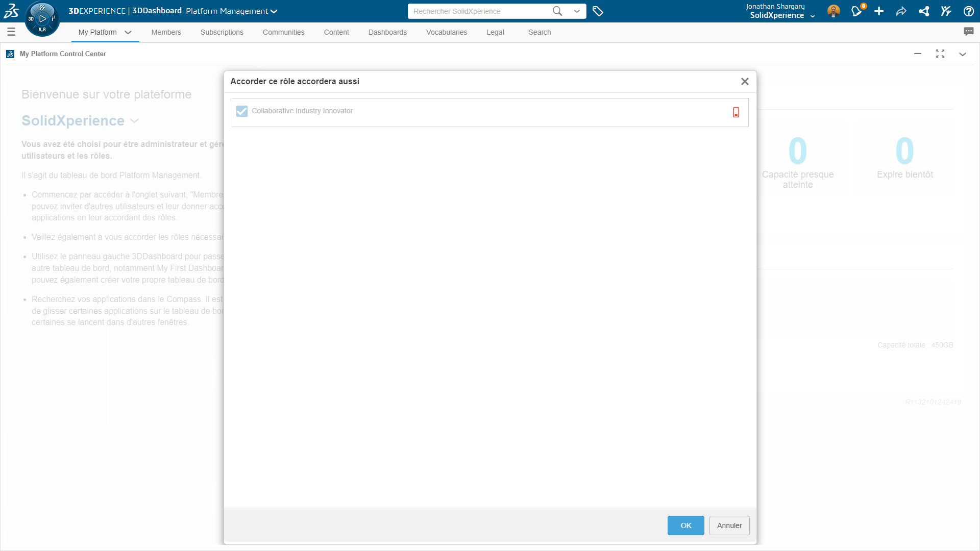Select the My Platform tab
980x551 pixels.
pos(97,32)
